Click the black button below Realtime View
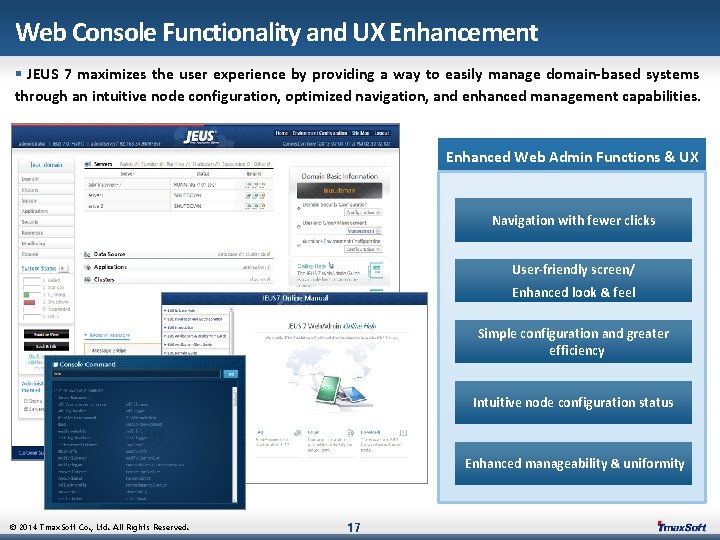720x540 pixels. [46, 346]
